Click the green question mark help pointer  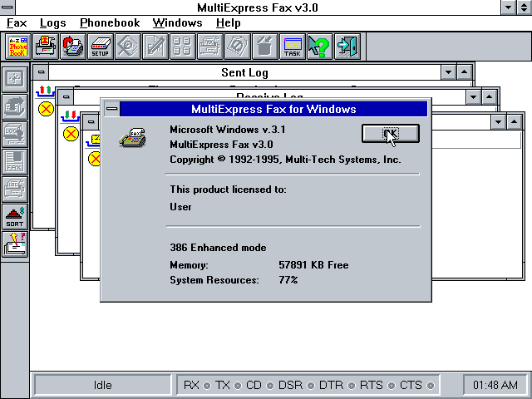coord(319,47)
